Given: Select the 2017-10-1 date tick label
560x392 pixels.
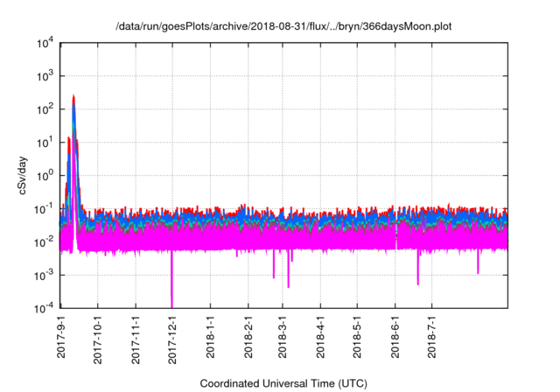Looking at the screenshot, I should coord(99,339).
